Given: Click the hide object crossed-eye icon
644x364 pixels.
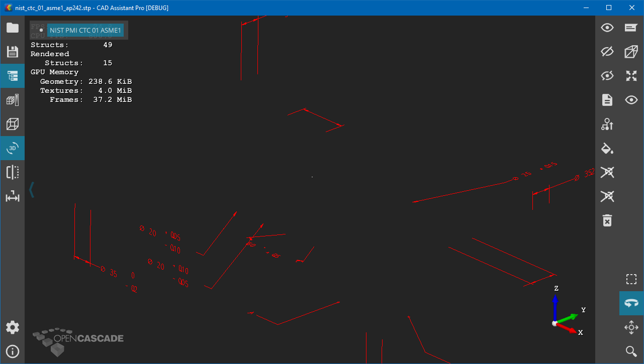Looking at the screenshot, I should coord(607,52).
